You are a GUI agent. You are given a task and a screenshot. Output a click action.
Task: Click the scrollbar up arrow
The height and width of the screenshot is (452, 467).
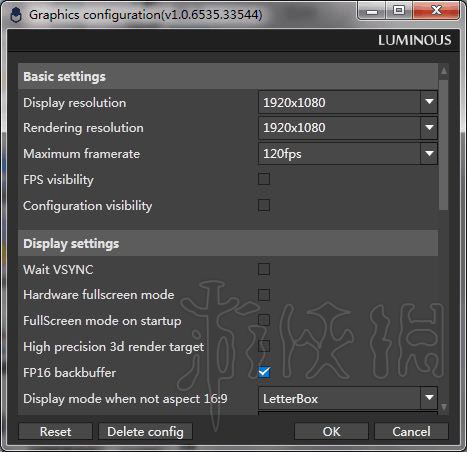click(x=444, y=71)
